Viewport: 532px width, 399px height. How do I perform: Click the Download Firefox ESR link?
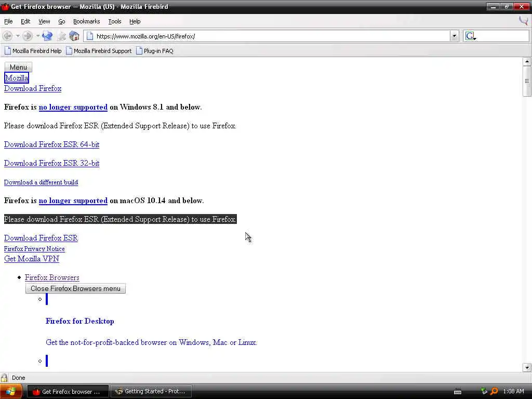click(x=41, y=238)
